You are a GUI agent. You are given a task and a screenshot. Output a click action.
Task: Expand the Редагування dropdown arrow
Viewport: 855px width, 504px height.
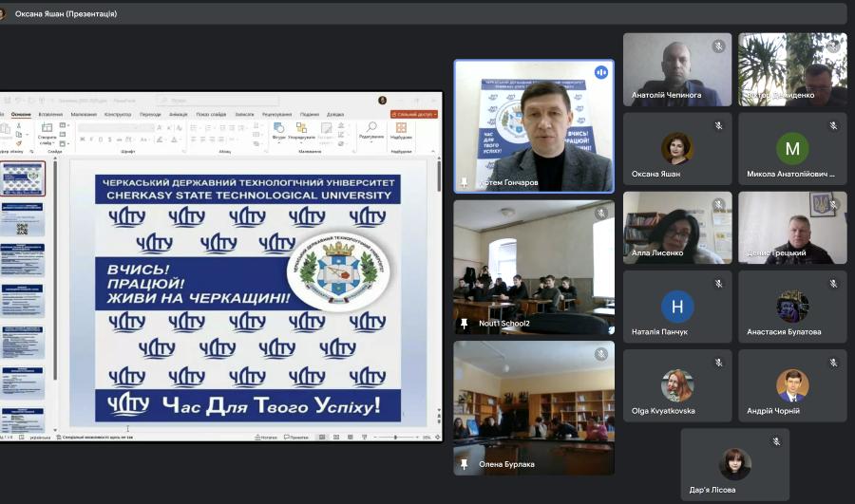coord(371,142)
